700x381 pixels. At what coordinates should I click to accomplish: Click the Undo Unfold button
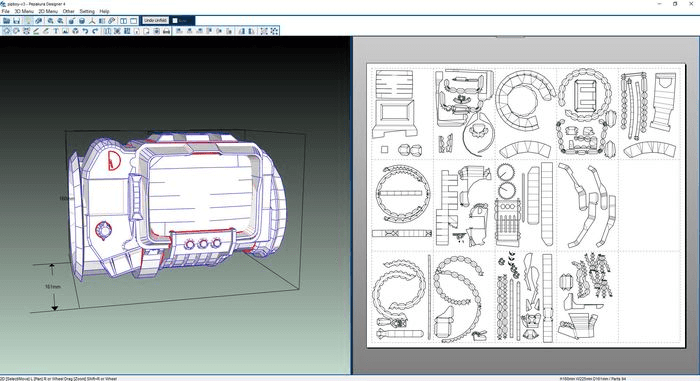click(x=155, y=21)
